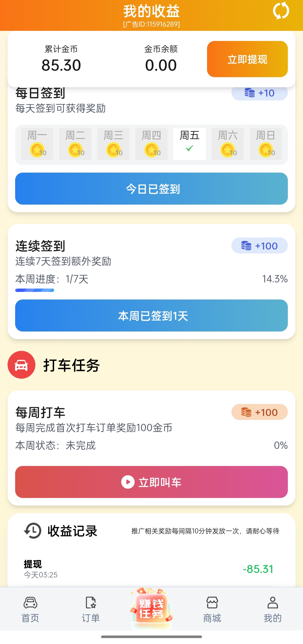This screenshot has height=644, width=303.
Task: Toggle the checked 周五 sign-in day
Action: coord(189,144)
